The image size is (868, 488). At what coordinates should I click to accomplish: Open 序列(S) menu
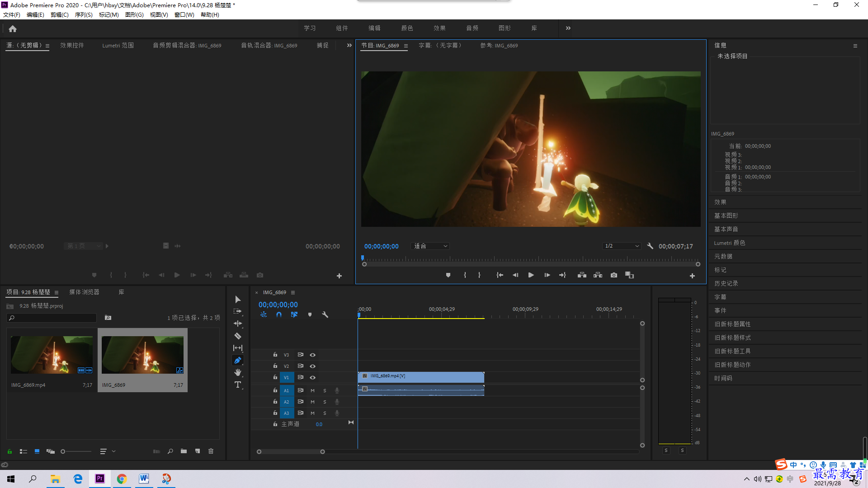tap(84, 14)
